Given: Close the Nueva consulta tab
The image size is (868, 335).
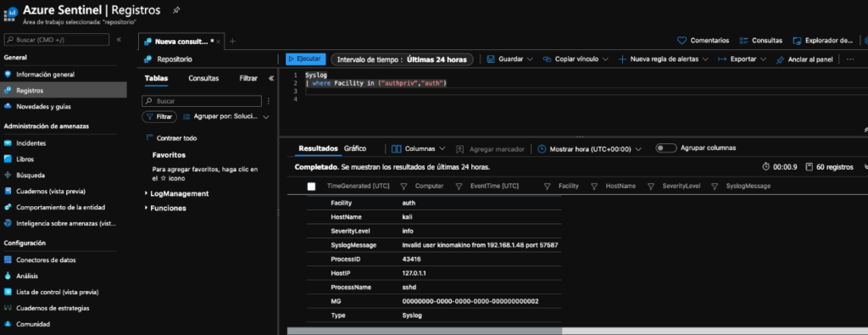Looking at the screenshot, I should 218,42.
